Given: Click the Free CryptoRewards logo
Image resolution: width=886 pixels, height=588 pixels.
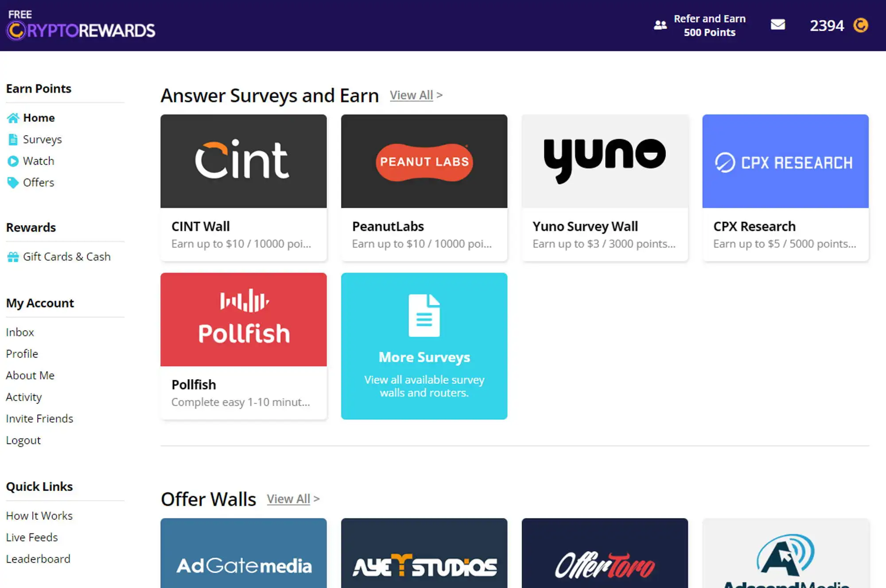Looking at the screenshot, I should 81,25.
